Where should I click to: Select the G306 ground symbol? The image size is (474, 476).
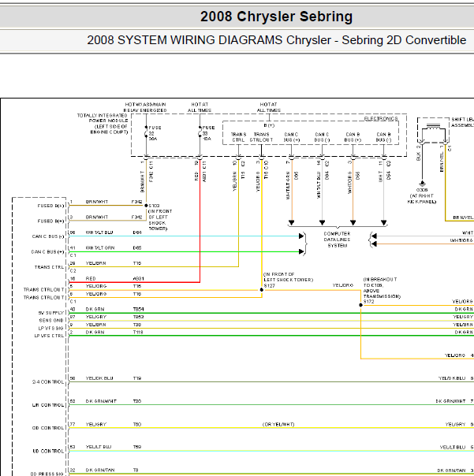point(422,183)
